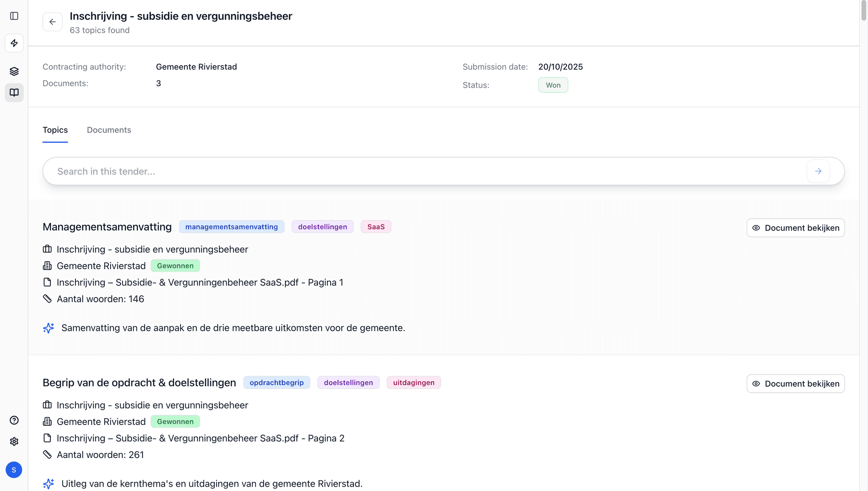Collapse the sidebar panel toggle icon

tap(14, 16)
